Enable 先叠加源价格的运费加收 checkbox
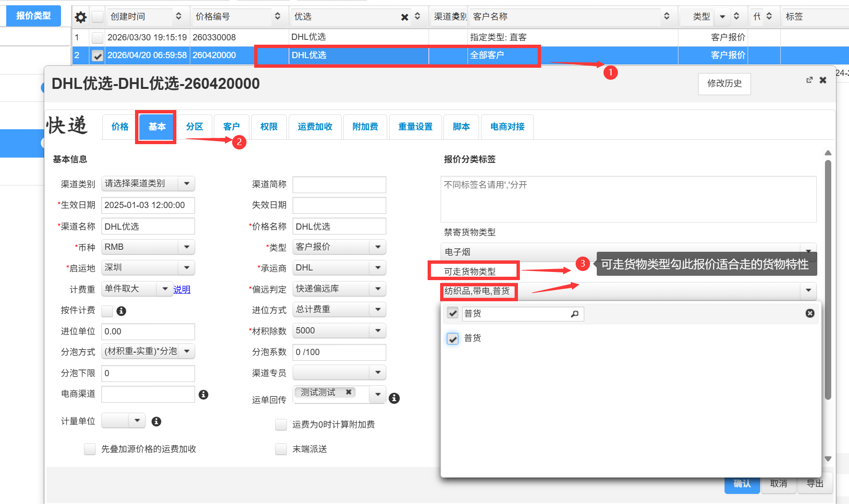This screenshot has width=849, height=504. [90, 449]
